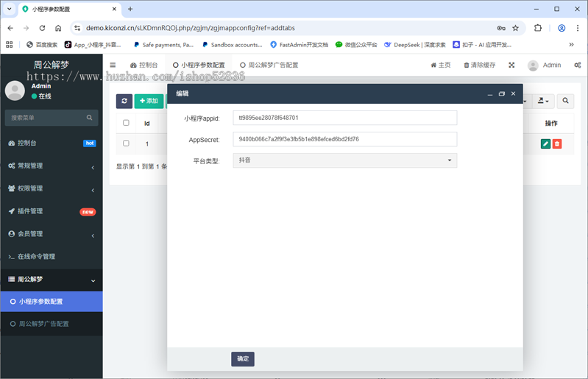Click the 搜索菜单 sidebar search field

[46, 118]
